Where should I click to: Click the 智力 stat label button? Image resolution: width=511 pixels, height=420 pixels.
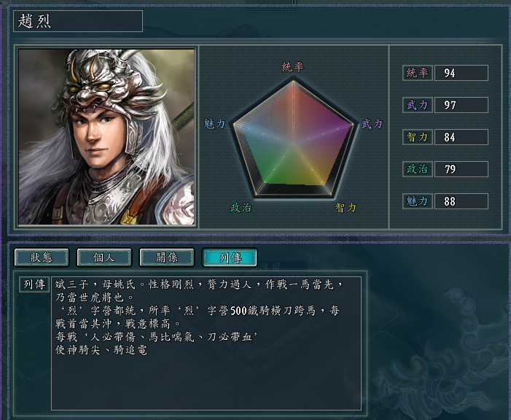[x=418, y=137]
